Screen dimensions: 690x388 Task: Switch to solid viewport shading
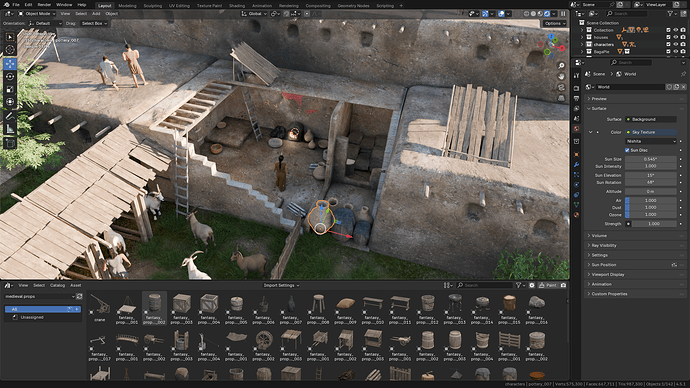pyautogui.click(x=533, y=14)
